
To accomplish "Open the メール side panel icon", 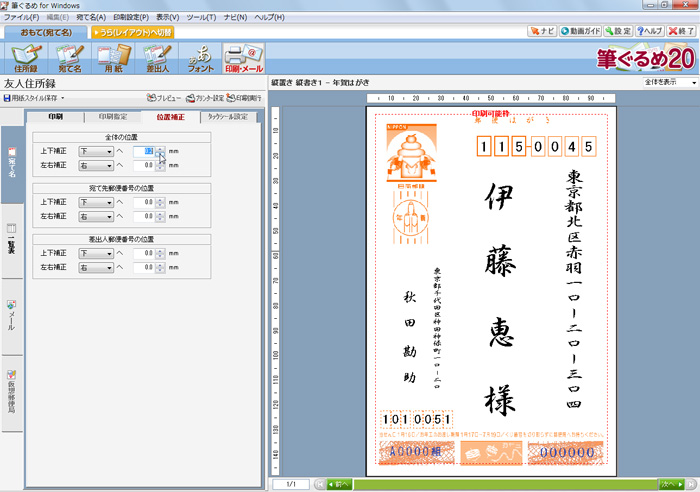I will (12, 314).
